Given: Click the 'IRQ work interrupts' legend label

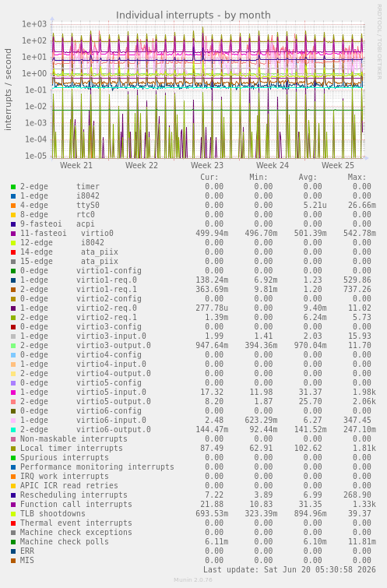Looking at the screenshot, I should pos(65,477).
